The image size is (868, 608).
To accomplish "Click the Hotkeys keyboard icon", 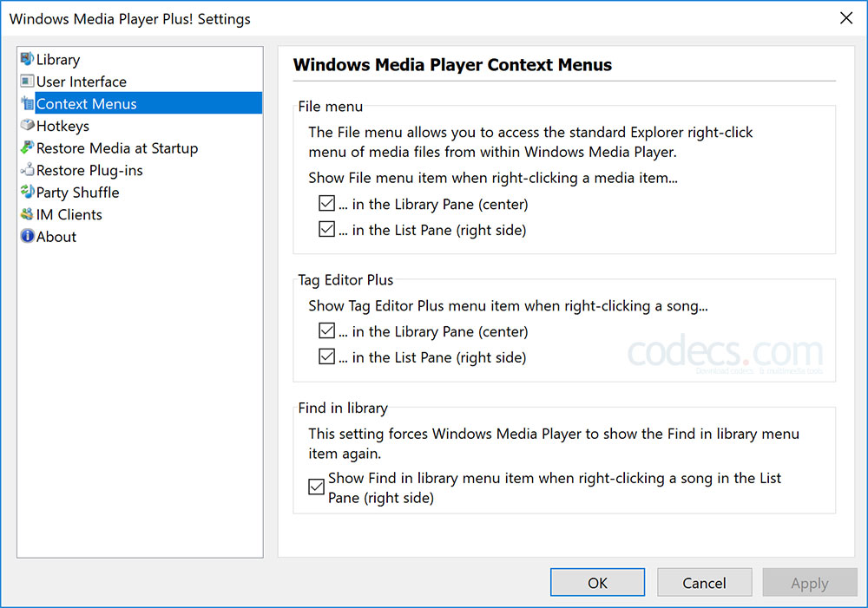I will pos(27,126).
